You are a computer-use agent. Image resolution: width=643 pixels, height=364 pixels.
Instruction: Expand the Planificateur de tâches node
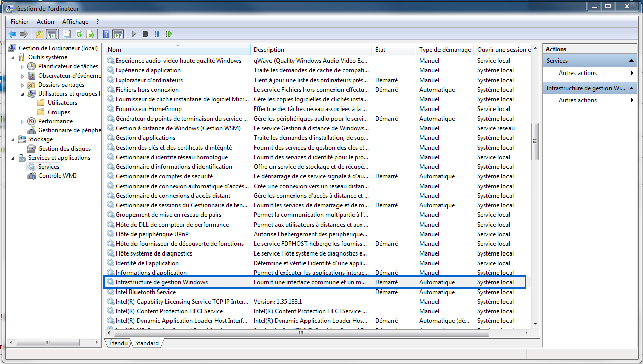click(23, 66)
